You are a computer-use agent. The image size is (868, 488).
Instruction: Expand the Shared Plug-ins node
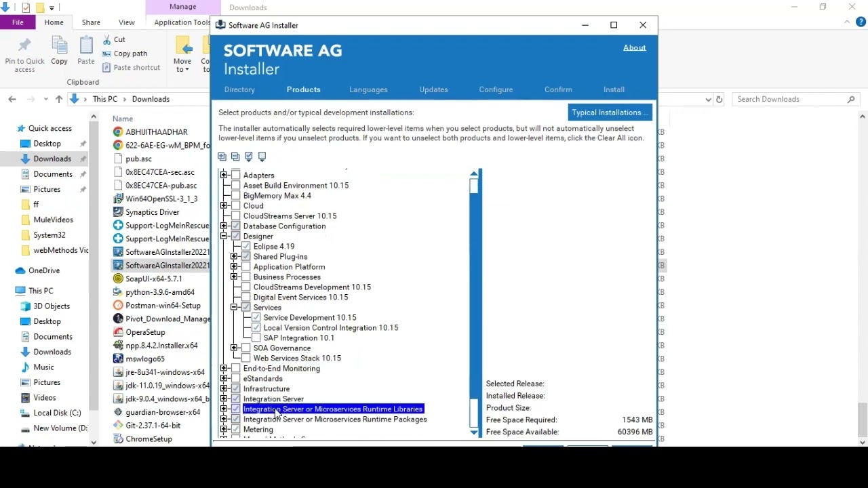click(234, 257)
